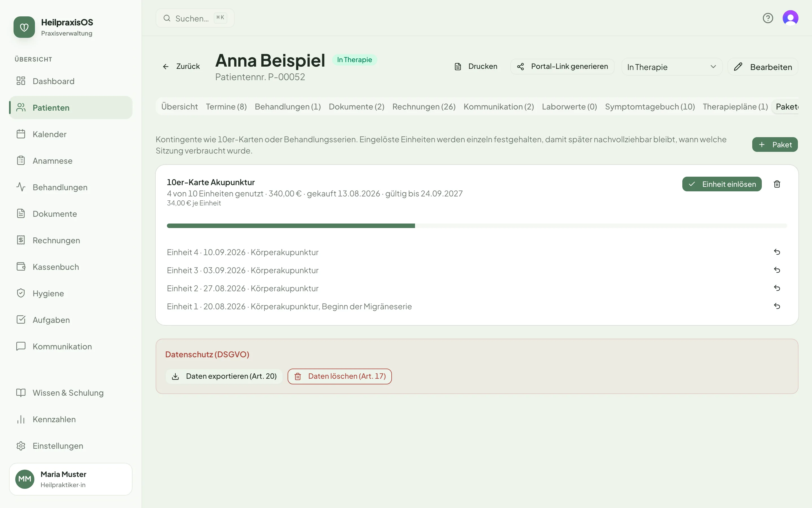
Task: Click the Hygiene shield icon
Action: 21,293
